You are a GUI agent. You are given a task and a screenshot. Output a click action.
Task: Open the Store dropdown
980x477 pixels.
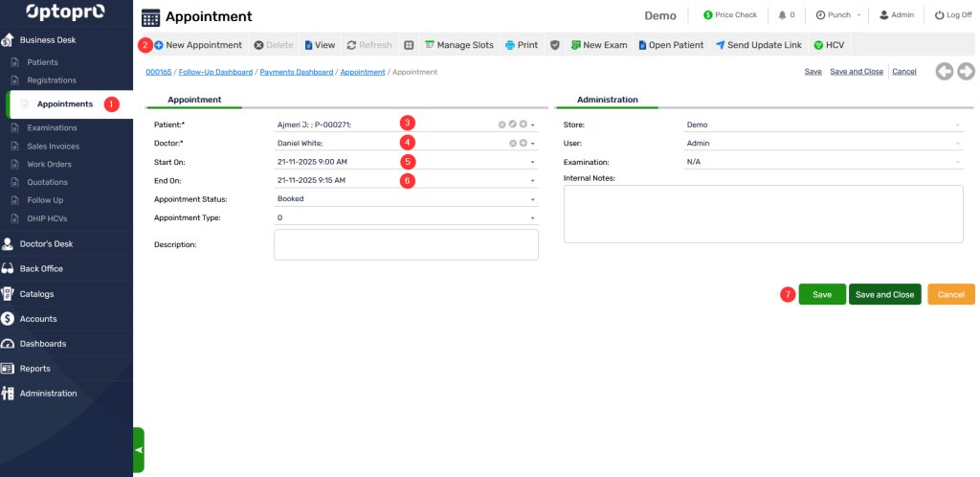956,125
